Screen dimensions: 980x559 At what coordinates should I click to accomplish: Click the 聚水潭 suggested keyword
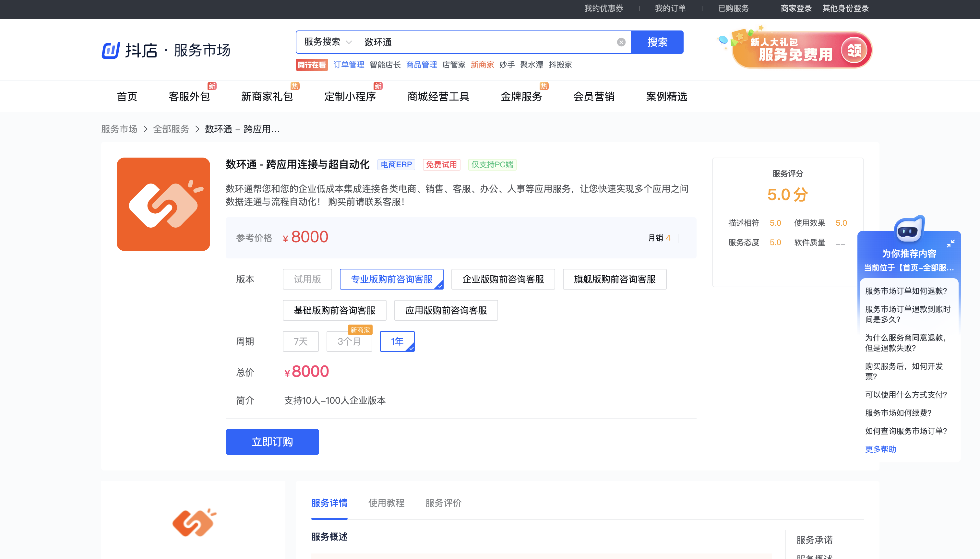tap(532, 65)
